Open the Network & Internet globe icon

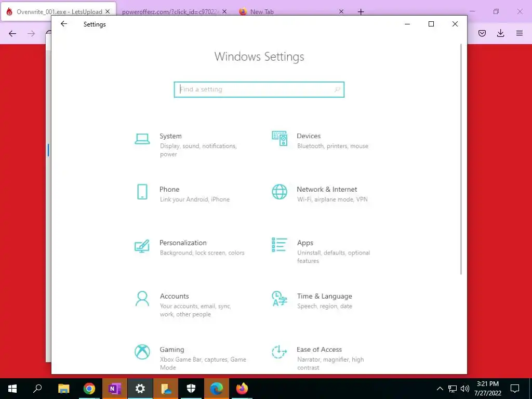click(x=280, y=192)
